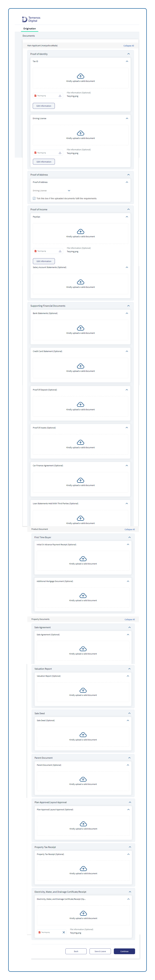Click Edit Information under Payslips
The image size is (155, 980).
point(44,261)
